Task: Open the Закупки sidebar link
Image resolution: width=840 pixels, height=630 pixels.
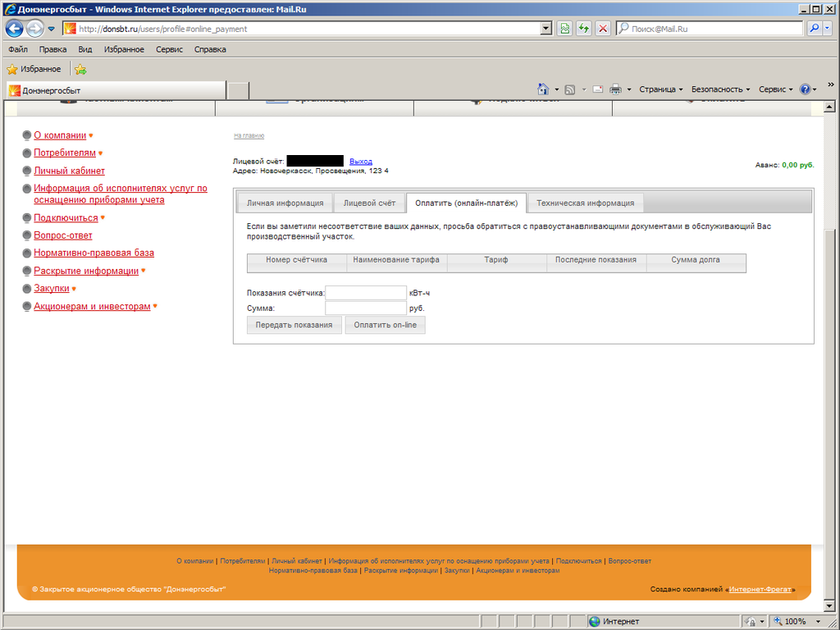Action: [x=52, y=288]
